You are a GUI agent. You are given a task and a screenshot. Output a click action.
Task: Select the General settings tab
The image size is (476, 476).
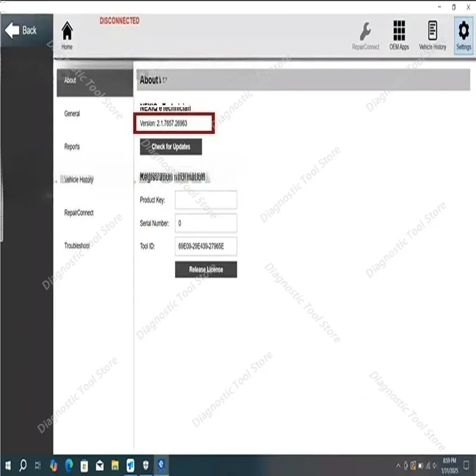click(72, 114)
